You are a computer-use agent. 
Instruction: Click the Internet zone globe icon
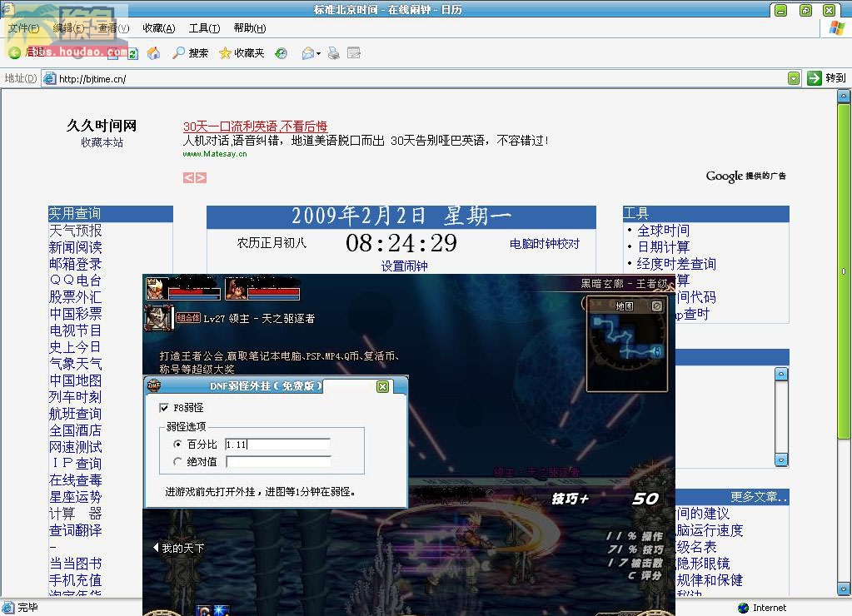click(744, 608)
